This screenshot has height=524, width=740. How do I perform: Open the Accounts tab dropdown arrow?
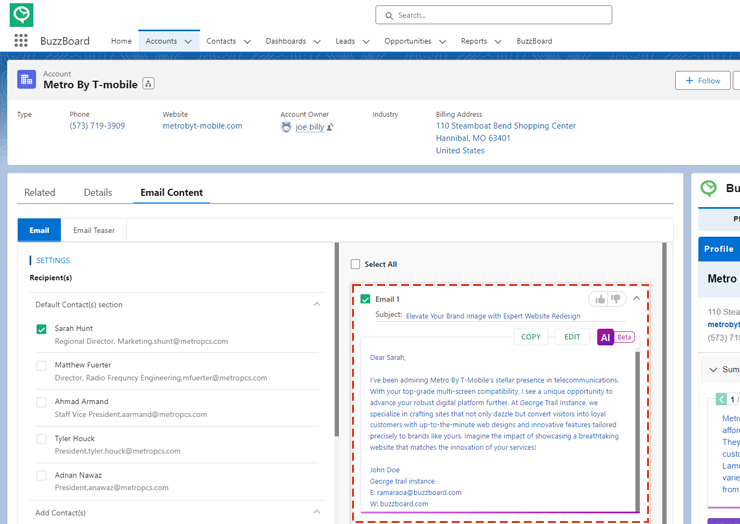[x=188, y=42]
